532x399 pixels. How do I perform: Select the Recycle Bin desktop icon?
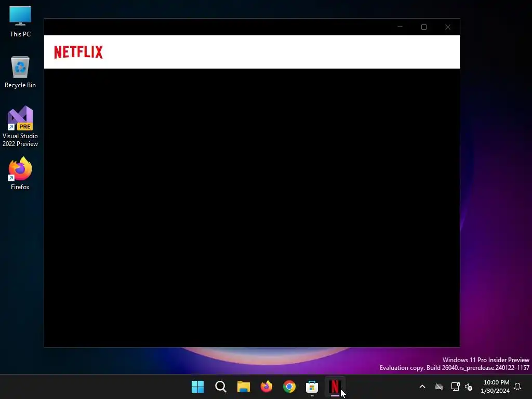coord(20,72)
